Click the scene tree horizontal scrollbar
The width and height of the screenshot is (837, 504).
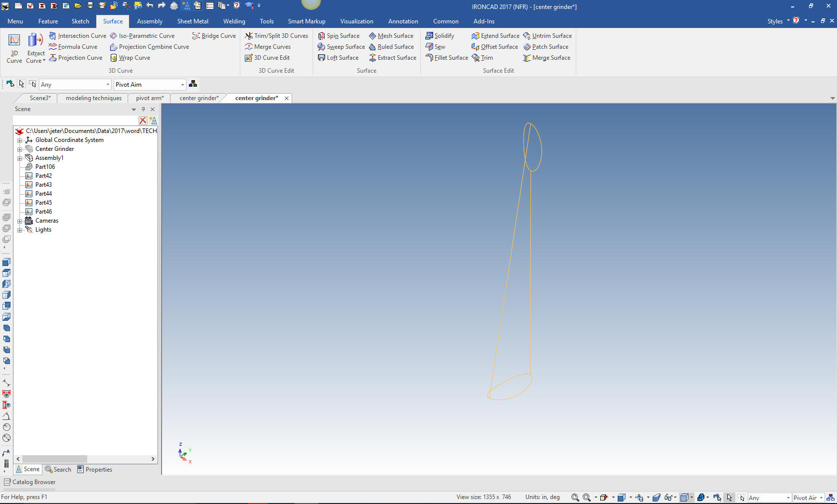pyautogui.click(x=55, y=459)
